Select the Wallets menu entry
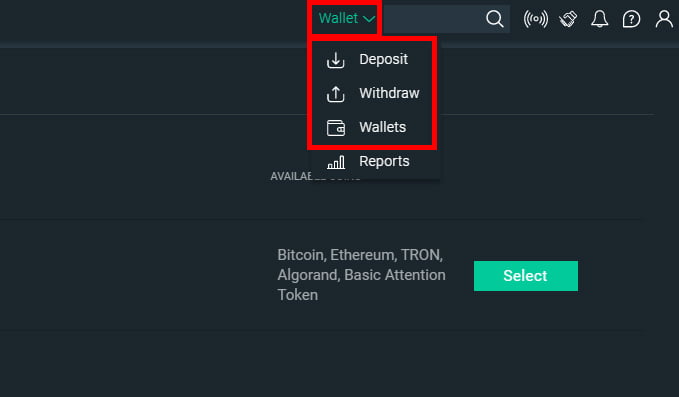679x397 pixels. tap(383, 127)
